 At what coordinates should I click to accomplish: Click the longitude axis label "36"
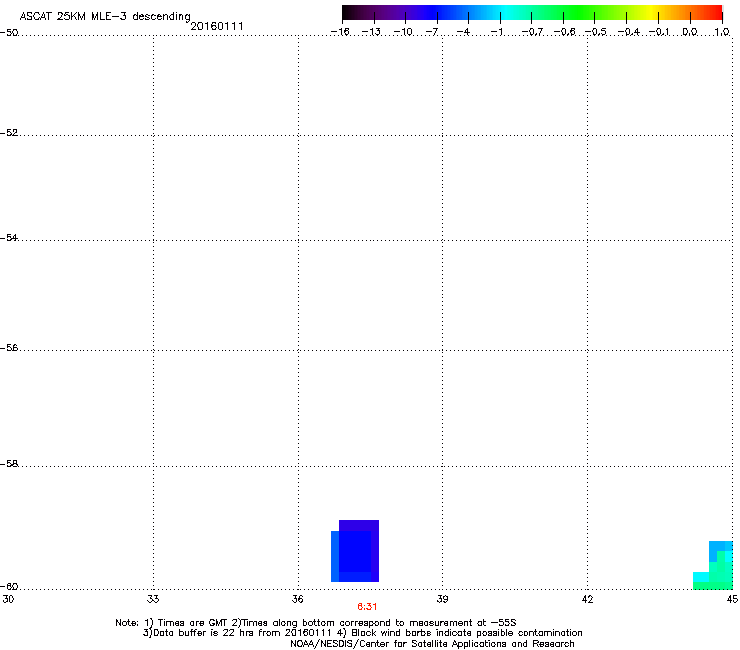298,599
